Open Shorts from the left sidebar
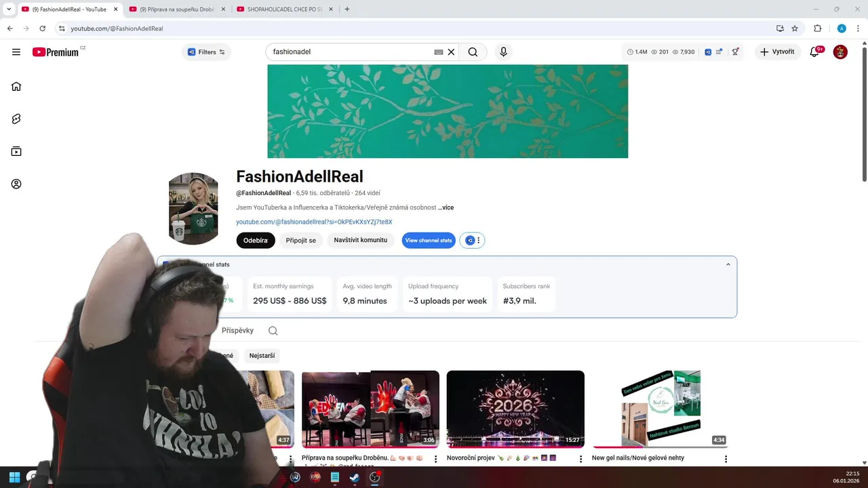The width and height of the screenshot is (868, 488). (x=16, y=119)
